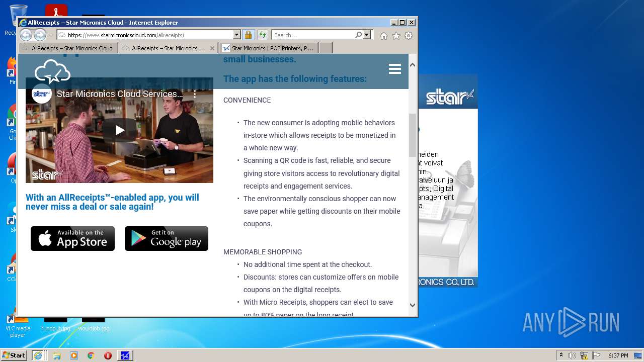Click Get it on Google Play badge

[x=167, y=238]
